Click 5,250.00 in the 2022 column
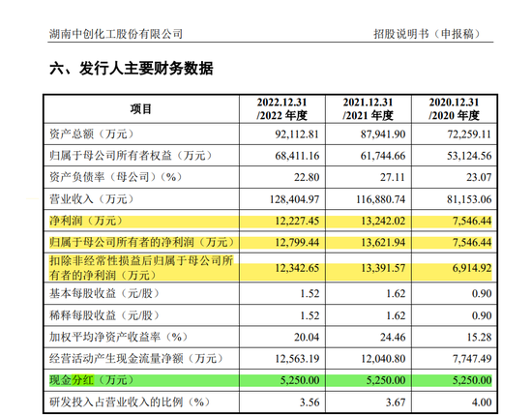Image resolution: width=532 pixels, height=417 pixels. coord(300,380)
